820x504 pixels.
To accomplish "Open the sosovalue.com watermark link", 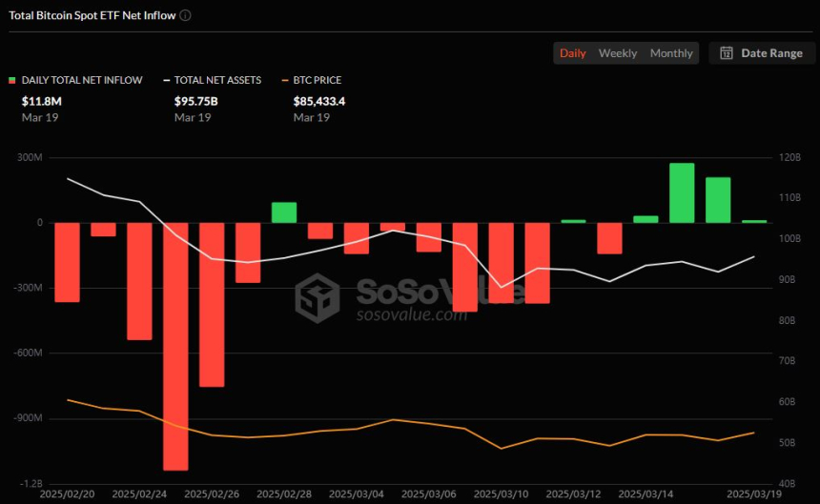I will (412, 314).
